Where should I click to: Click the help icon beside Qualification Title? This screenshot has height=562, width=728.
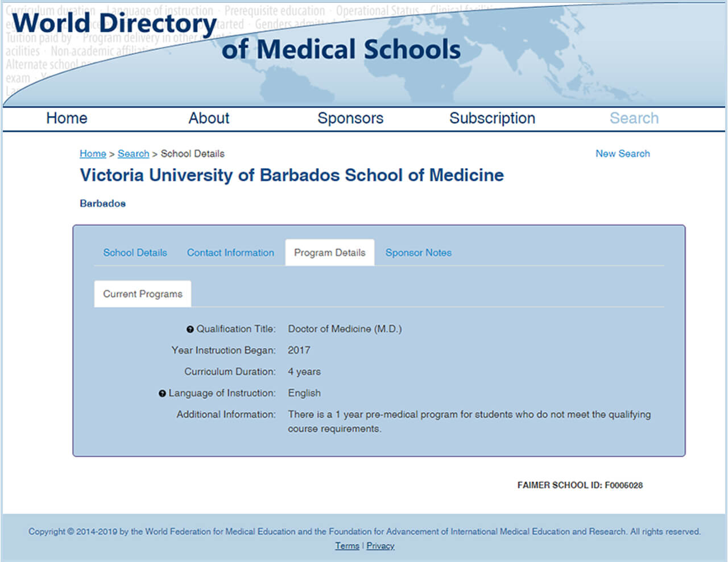pos(190,330)
